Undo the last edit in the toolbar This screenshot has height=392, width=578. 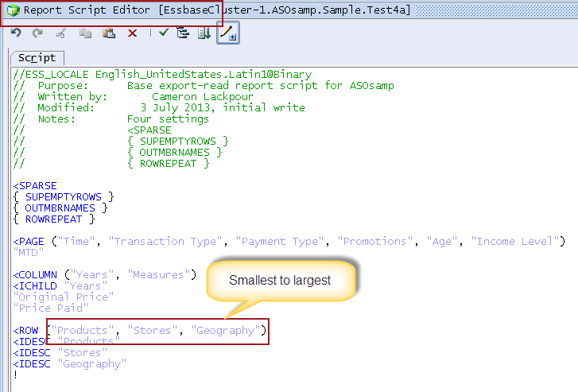[x=16, y=33]
